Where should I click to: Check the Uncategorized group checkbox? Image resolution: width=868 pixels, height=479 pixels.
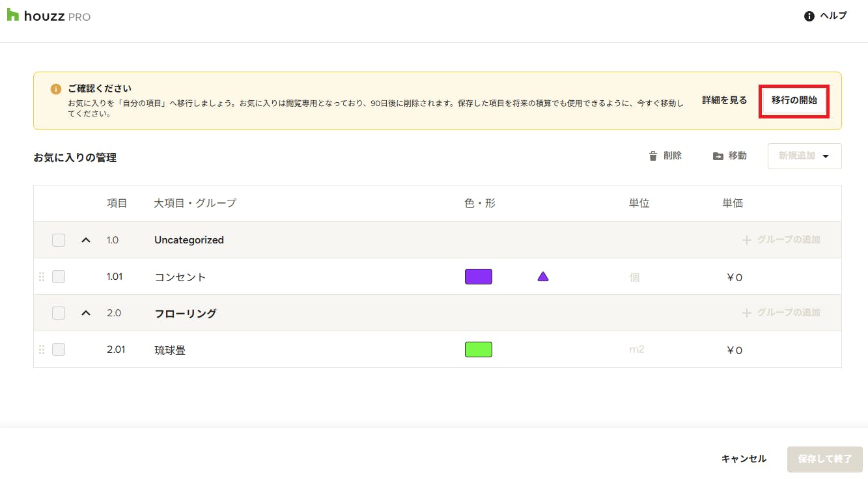59,240
